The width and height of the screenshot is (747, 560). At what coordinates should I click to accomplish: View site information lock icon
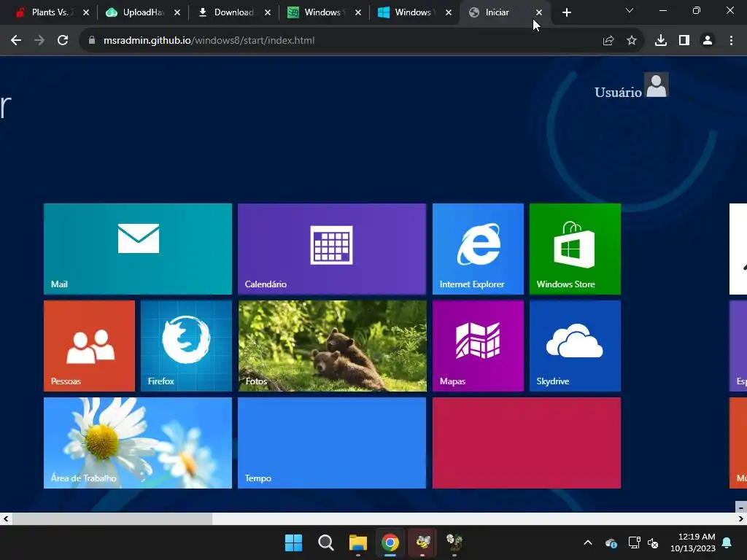pos(91,41)
